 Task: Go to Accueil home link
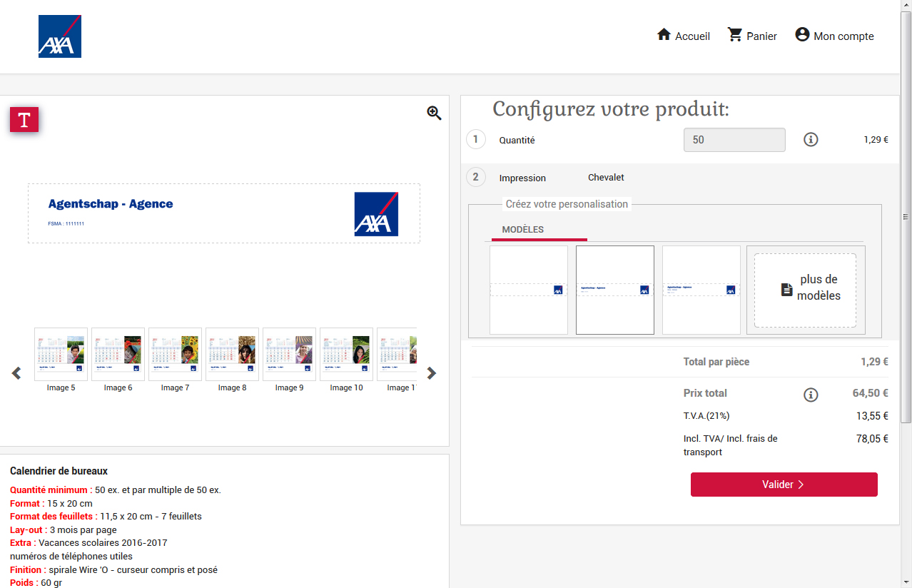point(683,36)
